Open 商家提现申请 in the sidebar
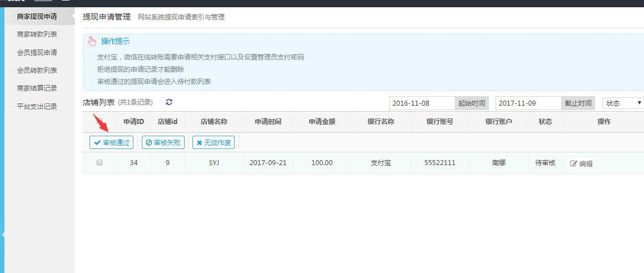 tap(37, 17)
